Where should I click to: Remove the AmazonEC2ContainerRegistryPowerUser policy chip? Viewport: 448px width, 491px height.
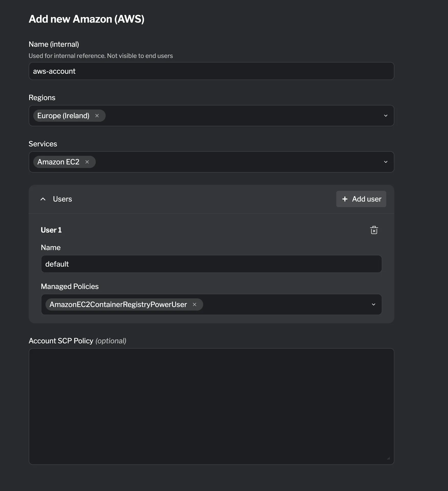click(x=195, y=304)
